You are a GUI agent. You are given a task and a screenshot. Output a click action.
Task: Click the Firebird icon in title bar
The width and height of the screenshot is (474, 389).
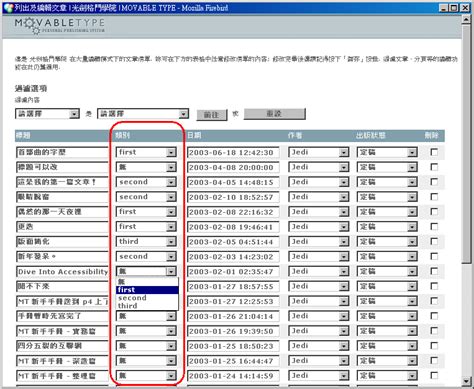(x=8, y=7)
